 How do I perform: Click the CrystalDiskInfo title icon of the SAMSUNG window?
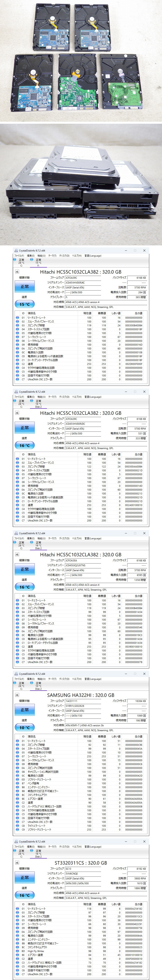tap(16, 674)
